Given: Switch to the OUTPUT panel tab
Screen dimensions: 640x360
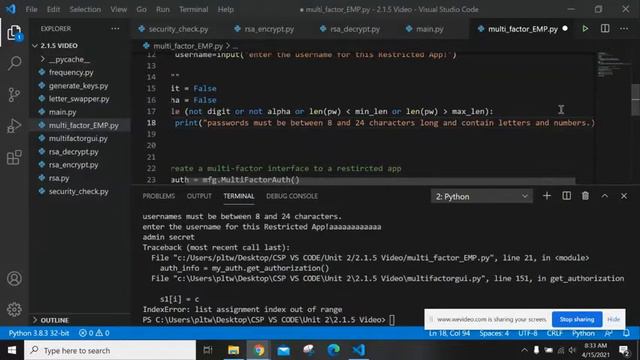Looking at the screenshot, I should pyautogui.click(x=199, y=196).
